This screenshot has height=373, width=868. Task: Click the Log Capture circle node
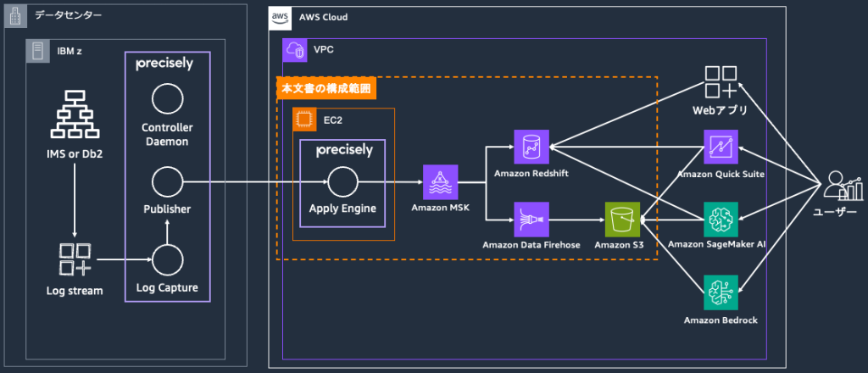[x=167, y=260]
